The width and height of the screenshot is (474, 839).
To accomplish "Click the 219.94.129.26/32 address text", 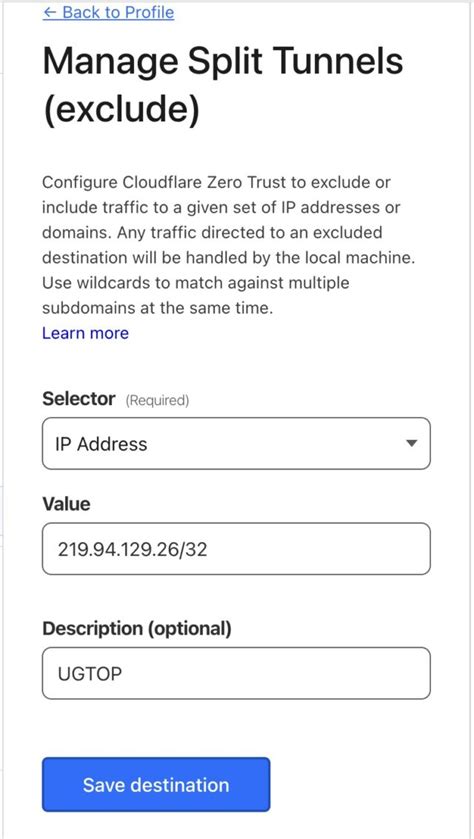I will point(131,550).
